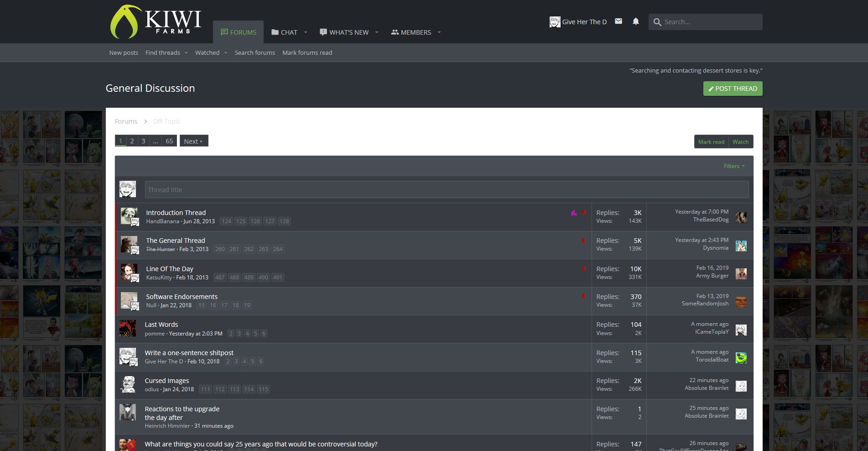
Task: Click the Kiwi Farms logo
Action: 155,21
